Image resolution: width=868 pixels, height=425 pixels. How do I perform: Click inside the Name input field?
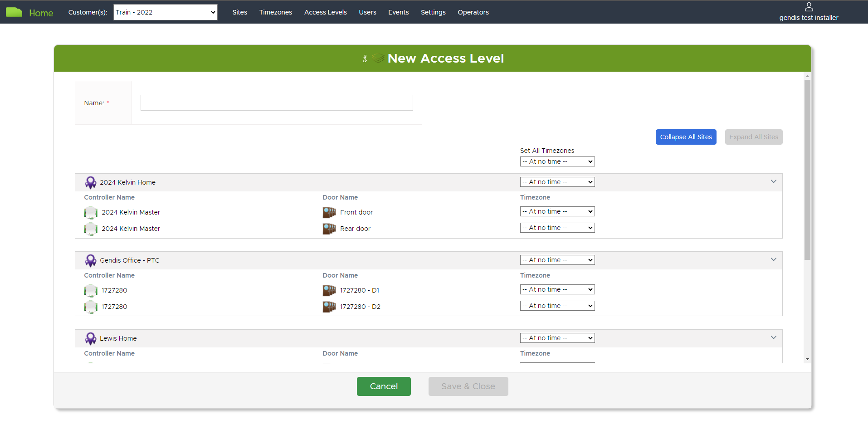point(276,103)
